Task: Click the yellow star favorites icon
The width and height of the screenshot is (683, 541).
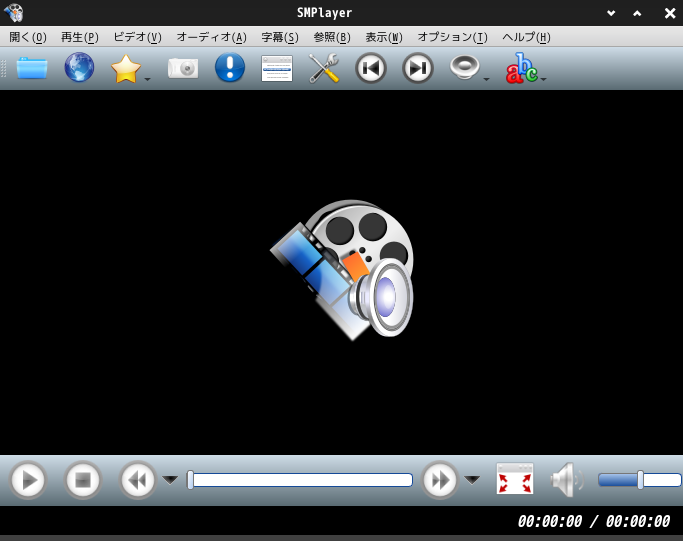Action: click(126, 68)
